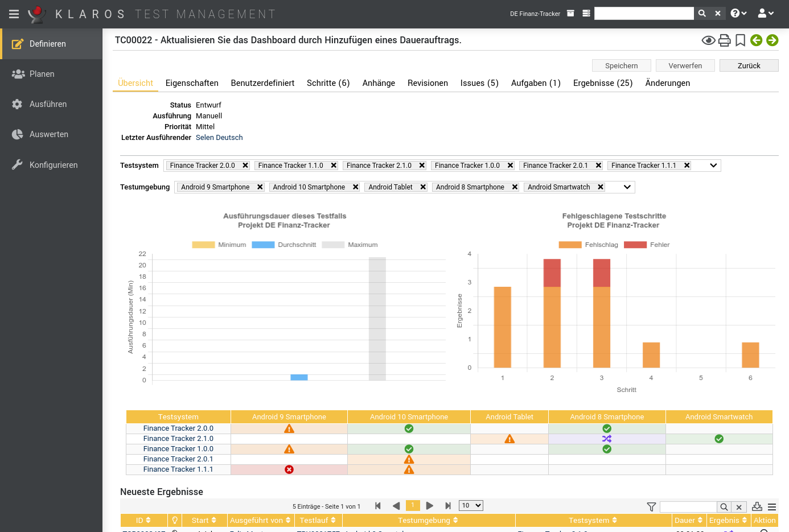Toggle Fehlschlag series in failed steps legend
Image resolution: width=789 pixels, height=532 pixels.
click(589, 245)
